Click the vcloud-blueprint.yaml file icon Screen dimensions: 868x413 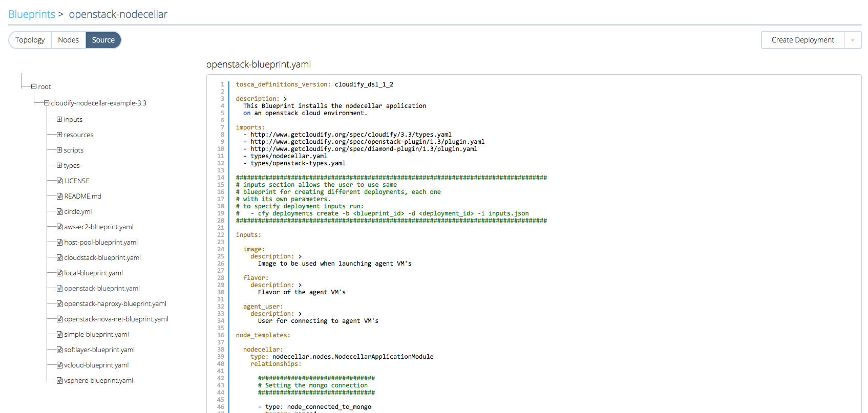(x=59, y=365)
